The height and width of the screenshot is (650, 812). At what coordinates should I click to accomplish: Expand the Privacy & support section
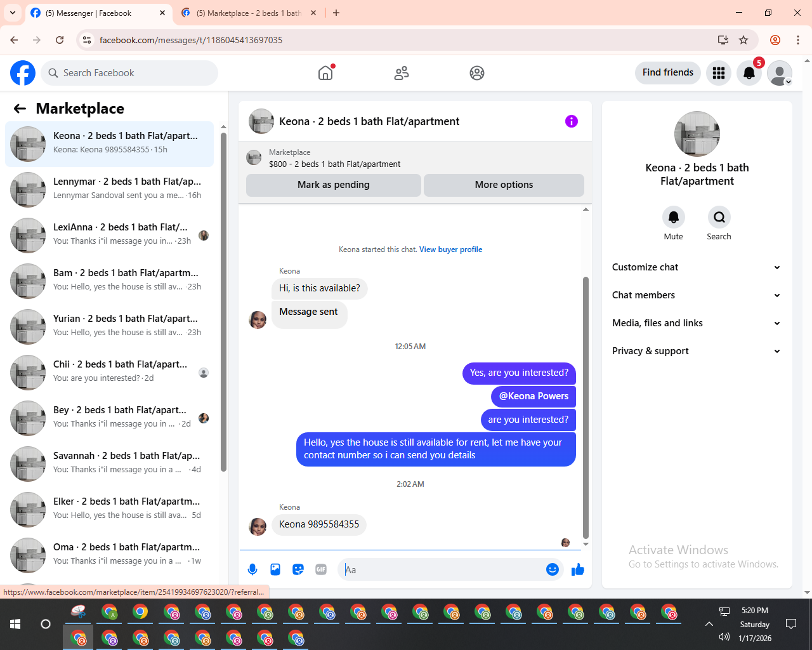pos(697,351)
